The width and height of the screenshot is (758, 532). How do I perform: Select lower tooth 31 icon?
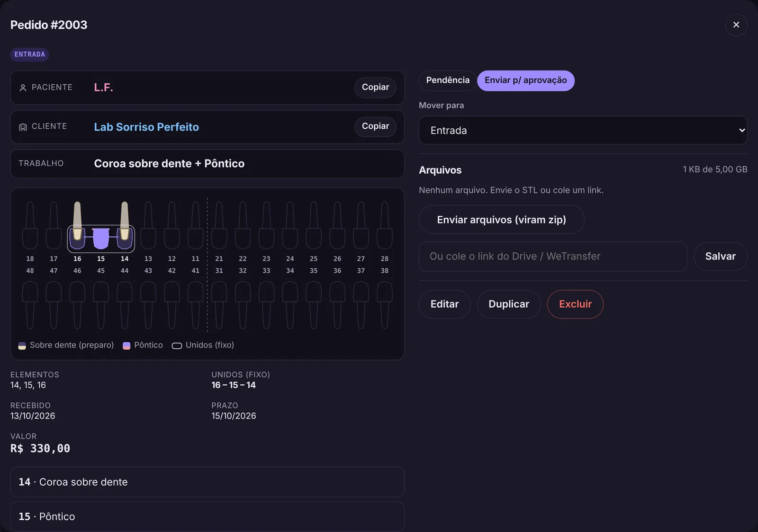click(x=219, y=305)
